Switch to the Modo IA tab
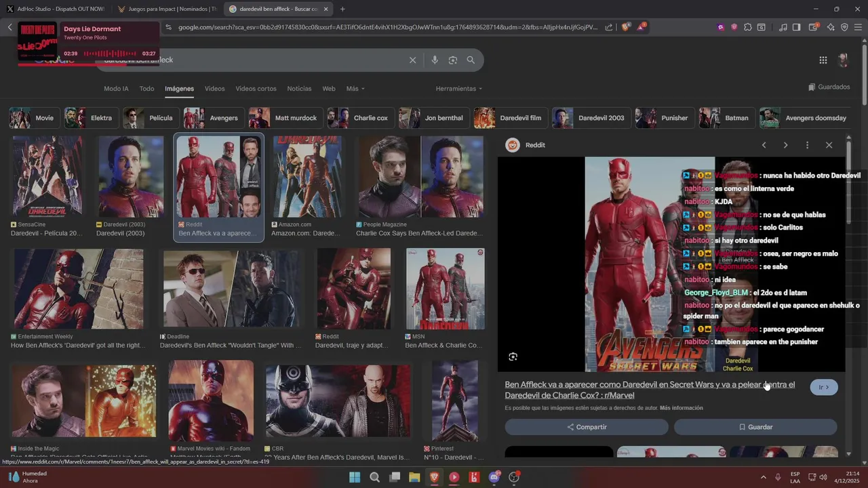Viewport: 868px width, 488px height. coord(116,89)
